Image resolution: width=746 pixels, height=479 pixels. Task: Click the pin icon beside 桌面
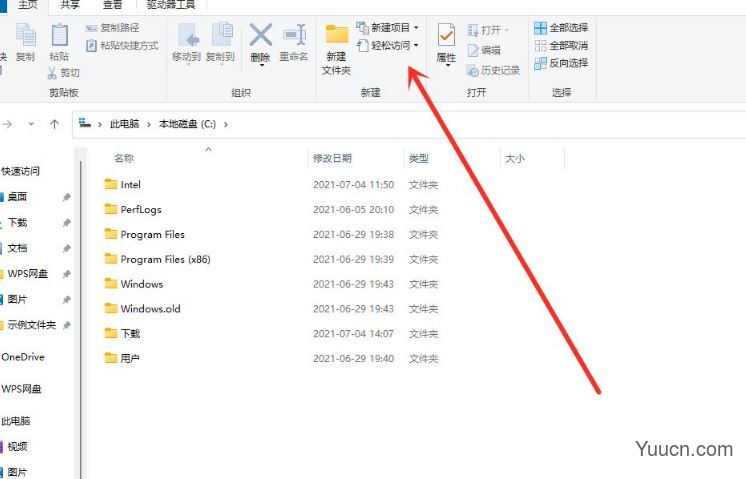[x=67, y=197]
